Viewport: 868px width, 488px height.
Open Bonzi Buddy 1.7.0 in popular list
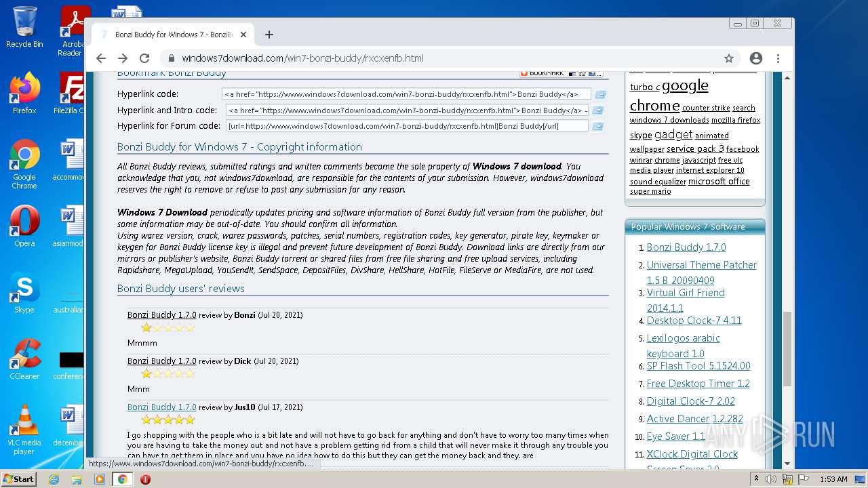pyautogui.click(x=686, y=247)
